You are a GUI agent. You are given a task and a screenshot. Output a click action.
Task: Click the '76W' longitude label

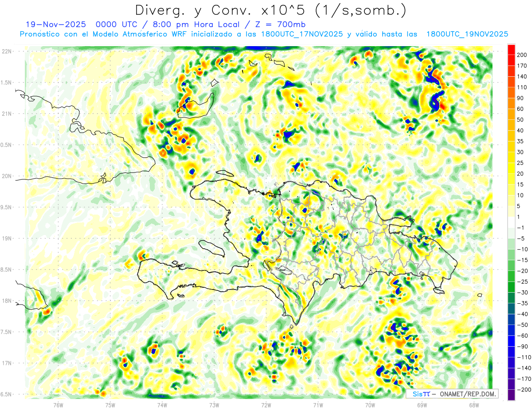pyautogui.click(x=58, y=404)
